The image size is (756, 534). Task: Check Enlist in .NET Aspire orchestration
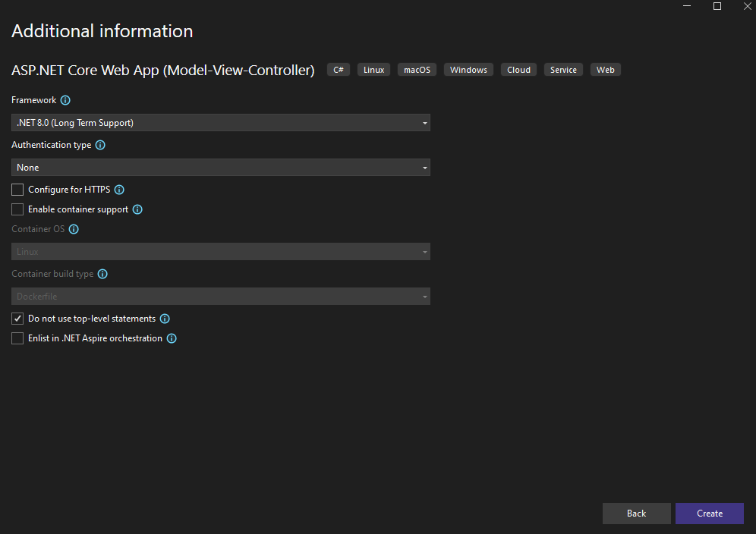[x=17, y=338]
